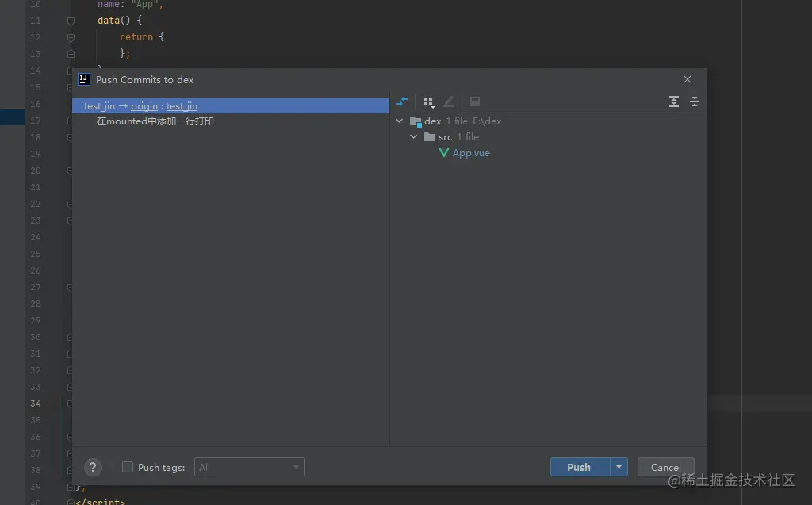Screen dimensions: 812x505
Task: Cancel the push dialog
Action: [666, 467]
